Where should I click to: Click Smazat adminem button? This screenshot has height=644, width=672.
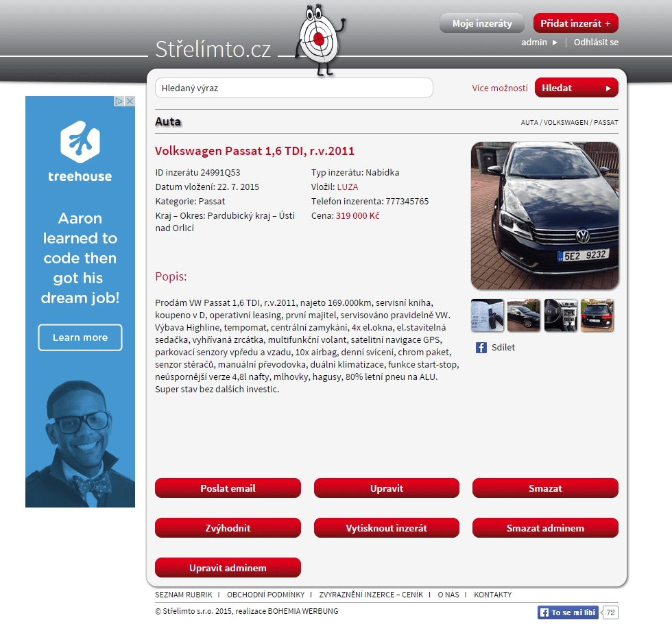(545, 528)
